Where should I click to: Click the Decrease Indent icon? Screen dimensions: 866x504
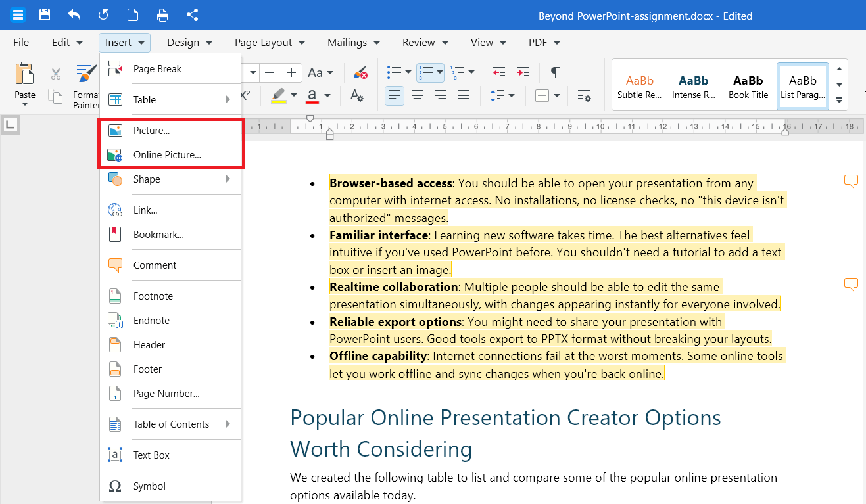499,72
